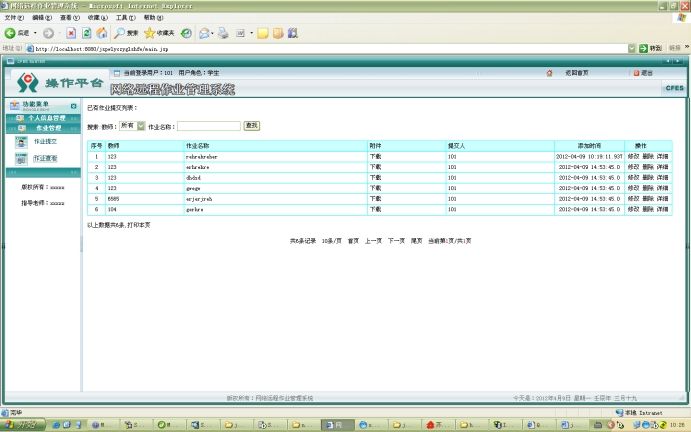Open the 收藏 menu
This screenshot has height=432, width=691.
pyautogui.click(x=97, y=18)
